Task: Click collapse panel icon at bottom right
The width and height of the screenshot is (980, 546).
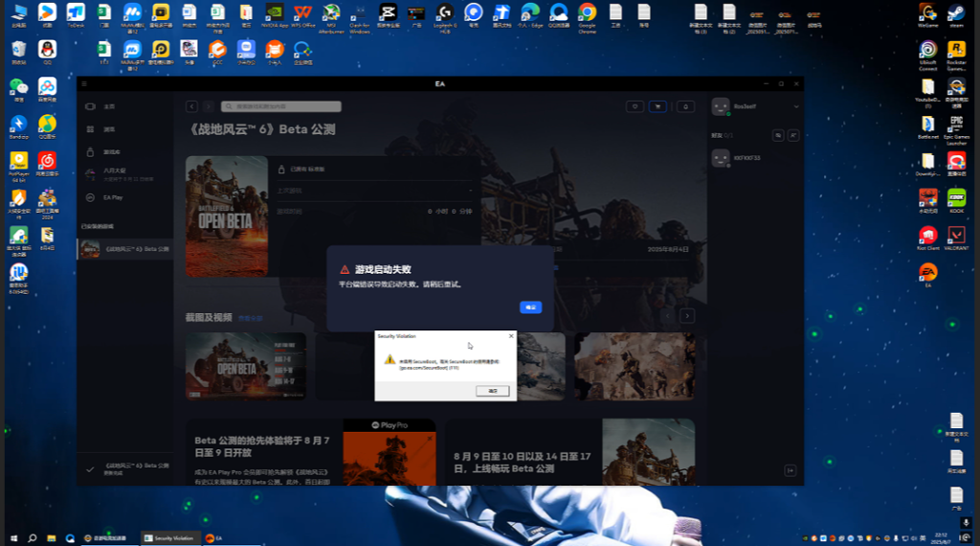Action: click(790, 469)
